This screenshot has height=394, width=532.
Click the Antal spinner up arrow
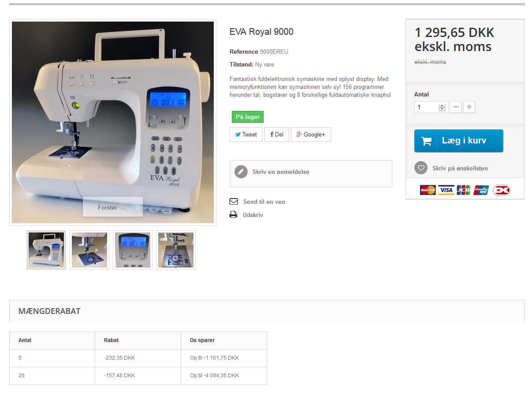(442, 105)
